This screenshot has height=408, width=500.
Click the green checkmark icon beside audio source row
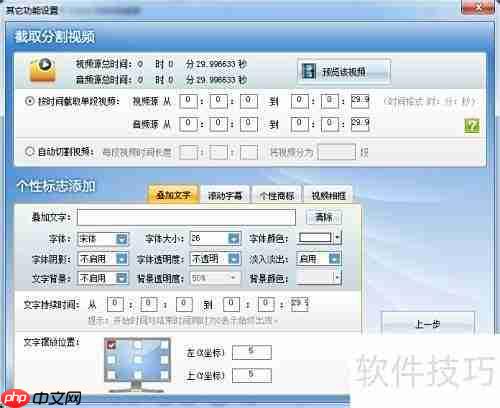click(x=472, y=126)
